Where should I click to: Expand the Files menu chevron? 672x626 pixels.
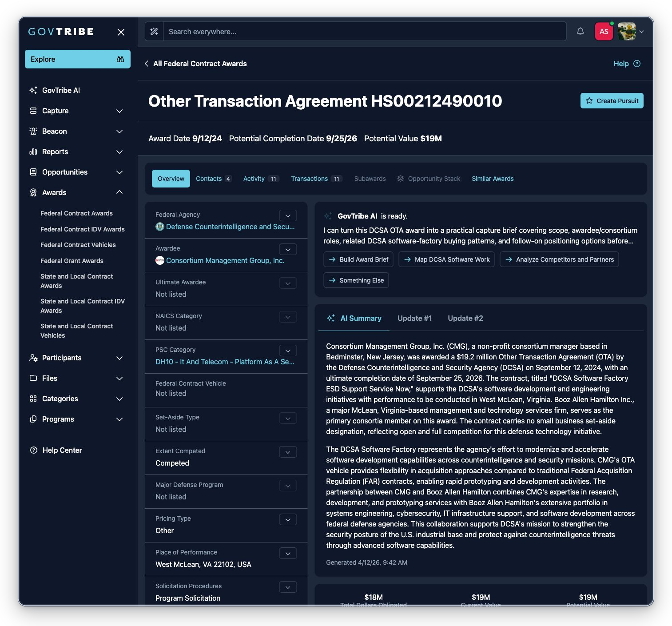click(119, 378)
